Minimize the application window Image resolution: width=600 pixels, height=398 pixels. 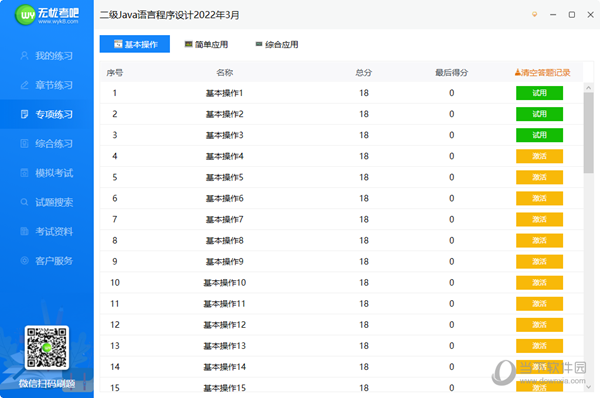pos(553,15)
